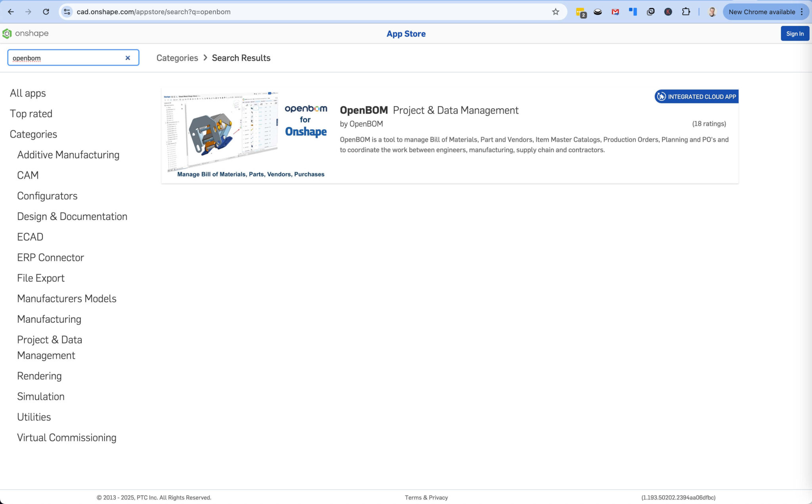This screenshot has height=504, width=812.
Task: Open the Terms & Privacy link
Action: 426,497
